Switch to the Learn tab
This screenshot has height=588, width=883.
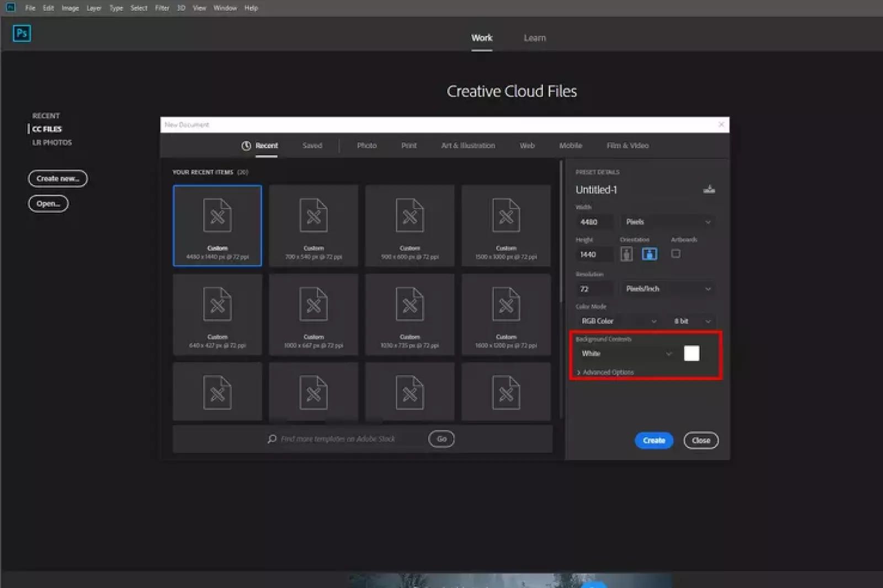point(534,38)
